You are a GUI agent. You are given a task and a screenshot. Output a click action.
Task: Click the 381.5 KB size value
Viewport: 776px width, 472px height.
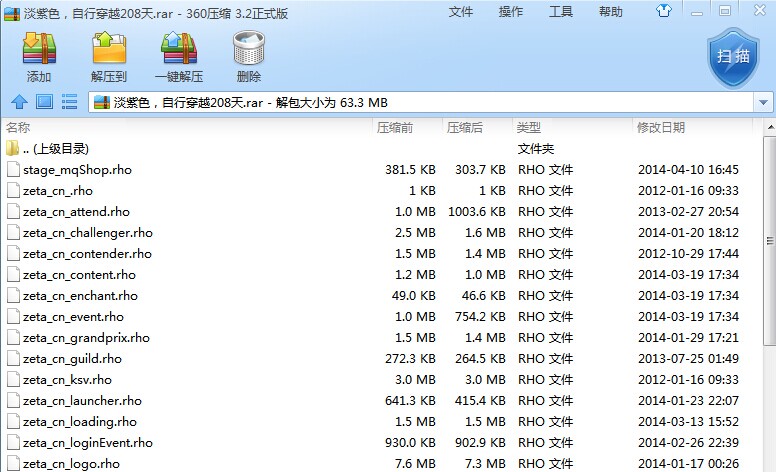(410, 170)
